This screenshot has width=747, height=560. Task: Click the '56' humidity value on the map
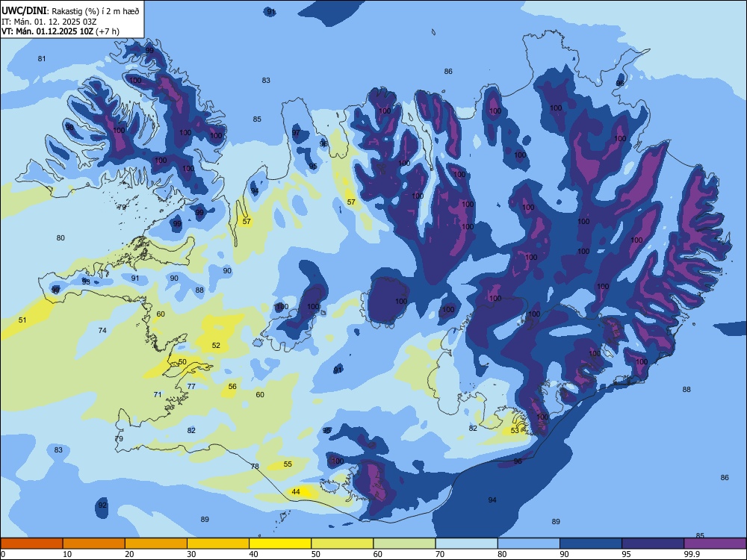(x=232, y=386)
